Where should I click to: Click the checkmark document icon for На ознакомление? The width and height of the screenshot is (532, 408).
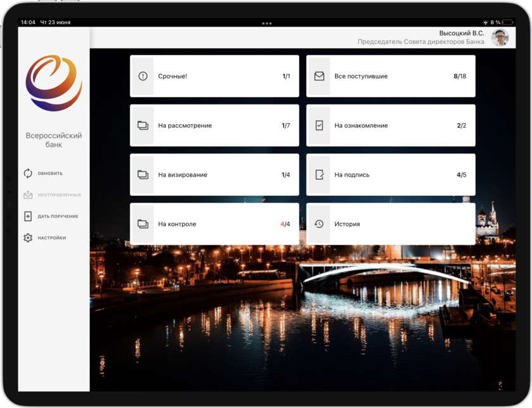pos(319,125)
